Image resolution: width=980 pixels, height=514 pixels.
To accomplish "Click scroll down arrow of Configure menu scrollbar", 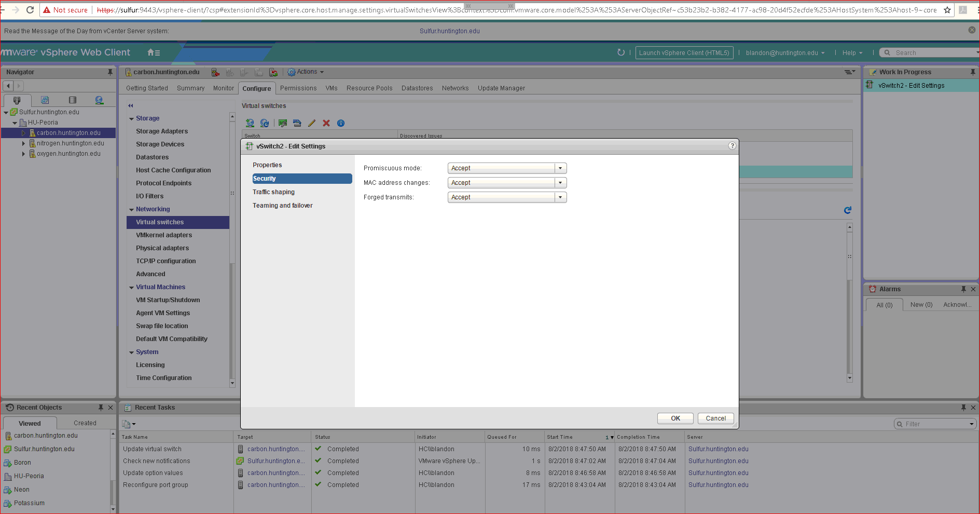I will pyautogui.click(x=232, y=383).
